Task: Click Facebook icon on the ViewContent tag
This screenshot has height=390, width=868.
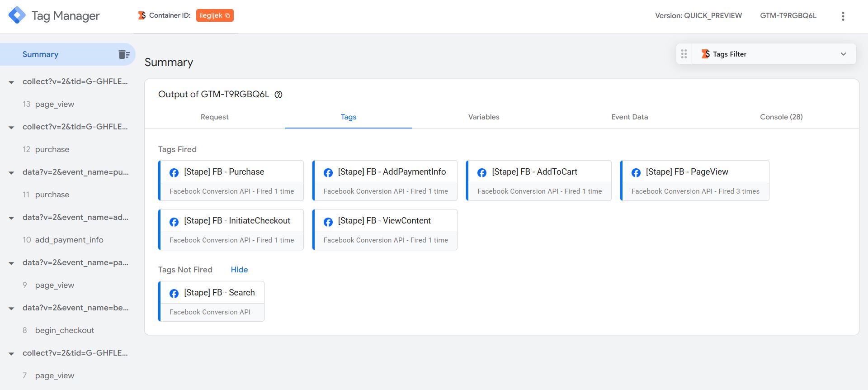Action: click(328, 222)
